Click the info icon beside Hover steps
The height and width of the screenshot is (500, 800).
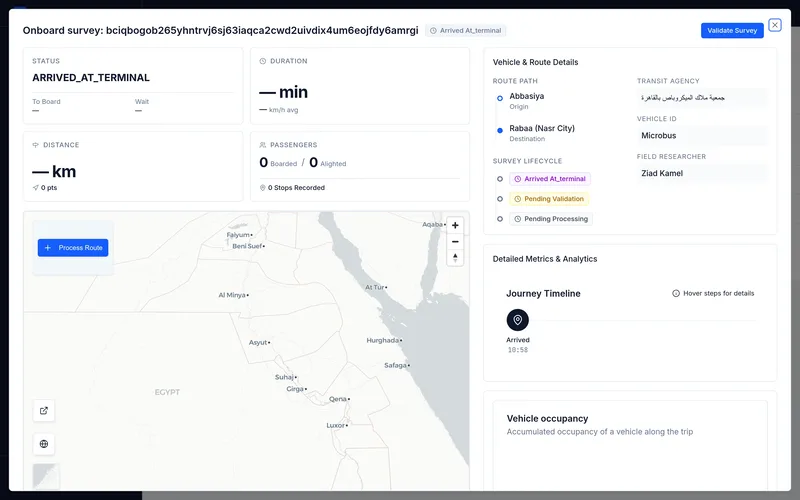pos(676,293)
